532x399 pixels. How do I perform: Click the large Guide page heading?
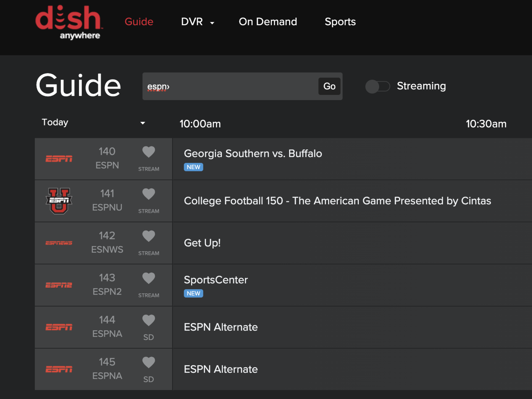tap(78, 85)
